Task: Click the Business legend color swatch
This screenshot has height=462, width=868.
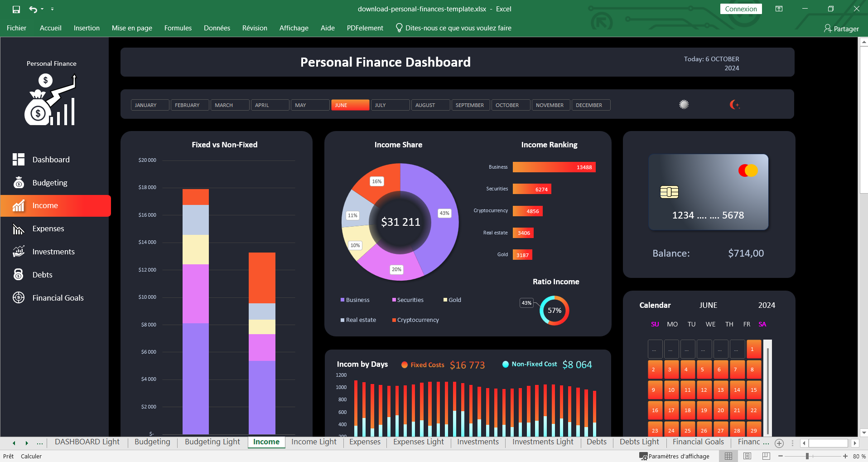Action: (x=342, y=300)
